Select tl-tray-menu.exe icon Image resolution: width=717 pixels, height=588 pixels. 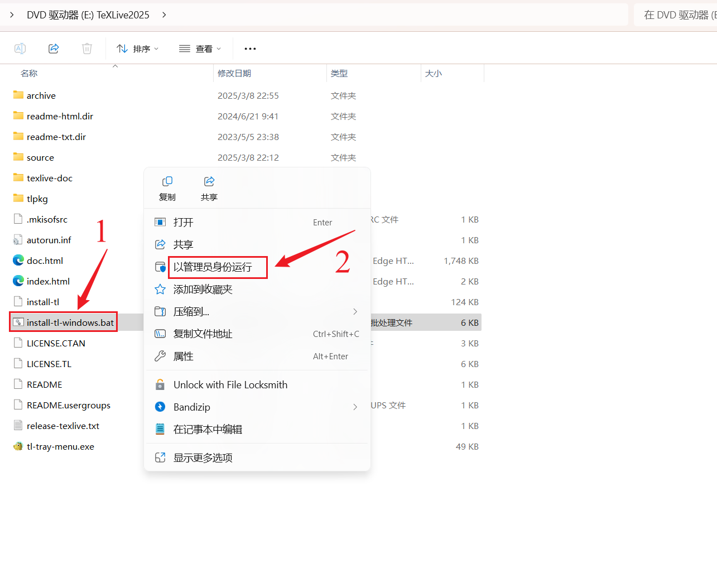point(18,446)
